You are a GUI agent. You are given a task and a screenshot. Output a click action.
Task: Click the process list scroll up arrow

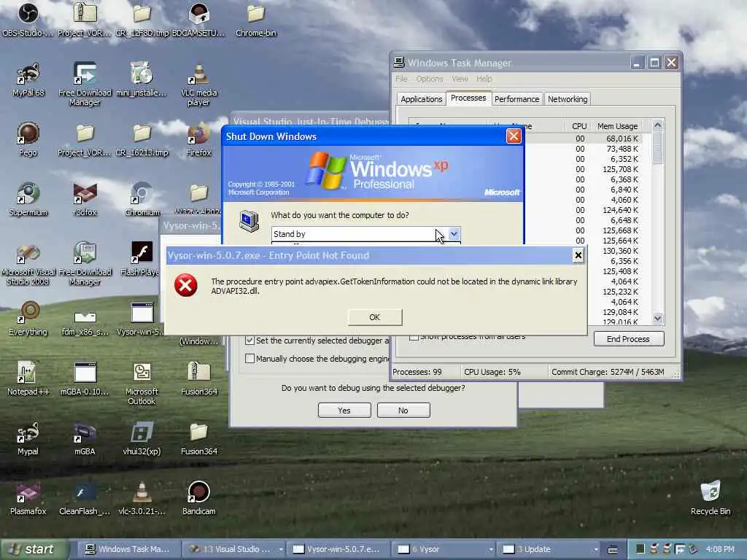click(x=658, y=125)
